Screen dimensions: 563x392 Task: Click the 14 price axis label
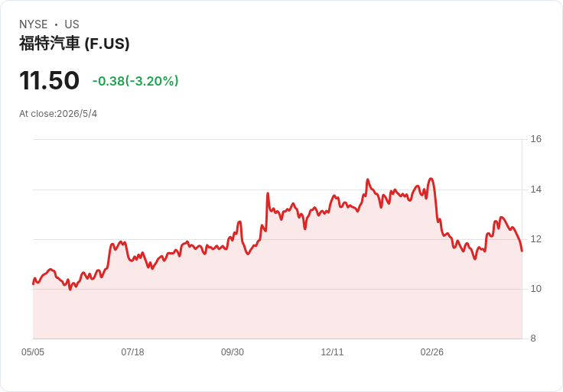(535, 190)
